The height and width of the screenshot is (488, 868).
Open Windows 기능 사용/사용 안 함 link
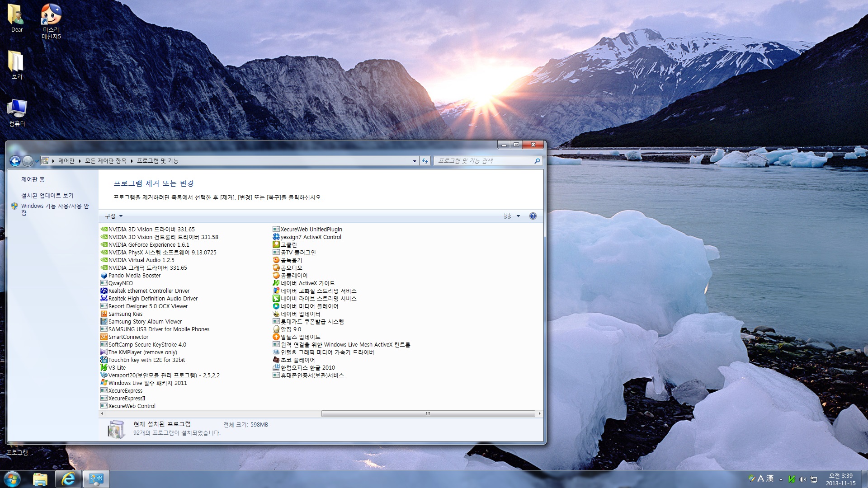click(x=55, y=209)
